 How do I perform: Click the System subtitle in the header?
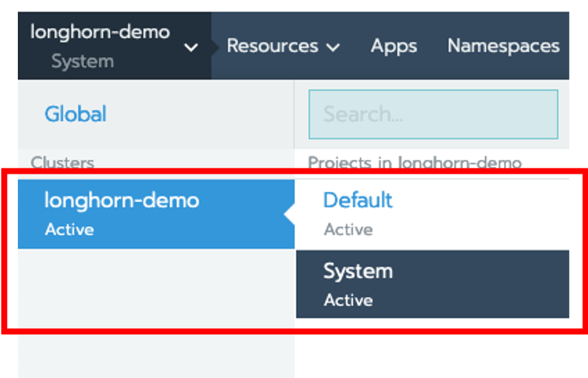point(82,62)
